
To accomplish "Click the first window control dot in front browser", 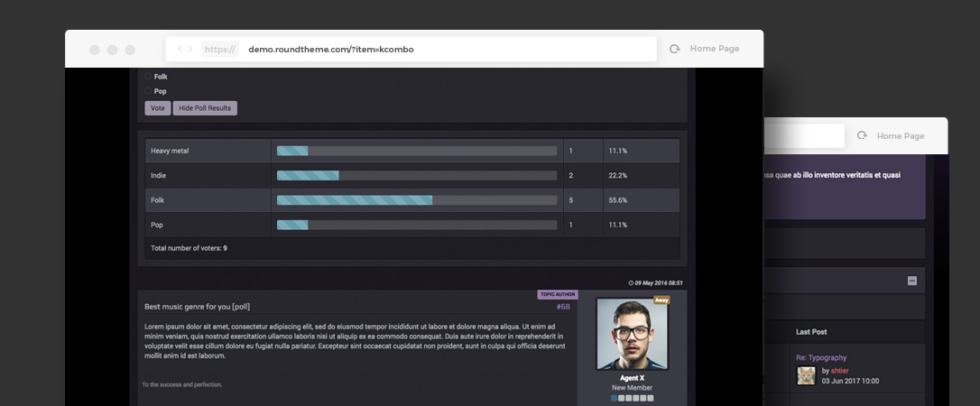I will [95, 50].
